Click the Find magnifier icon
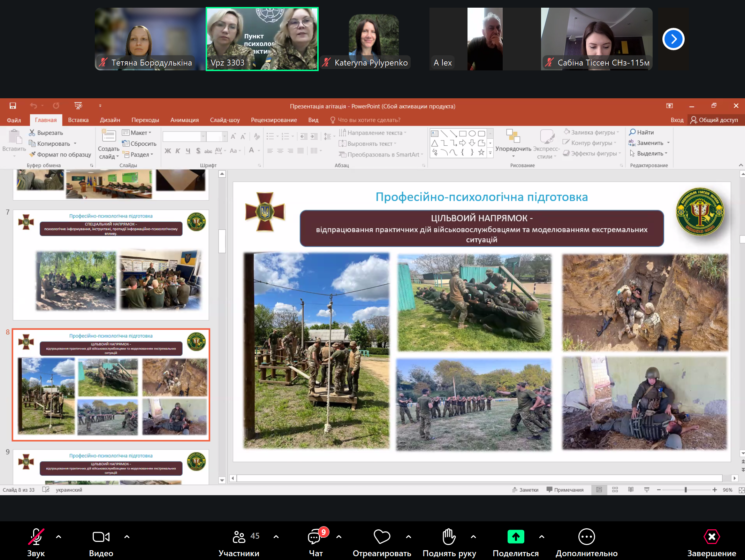The height and width of the screenshot is (560, 745). coord(632,132)
